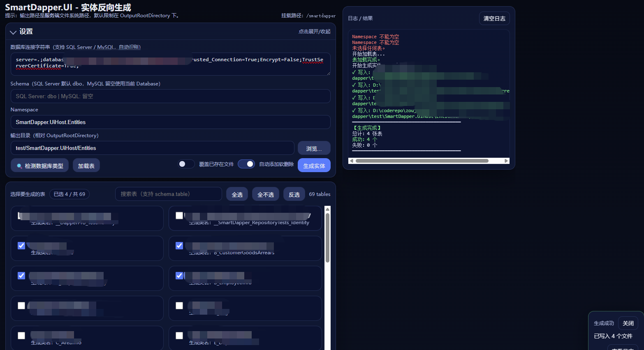Disable the 自动添加软删除 switch

point(246,164)
